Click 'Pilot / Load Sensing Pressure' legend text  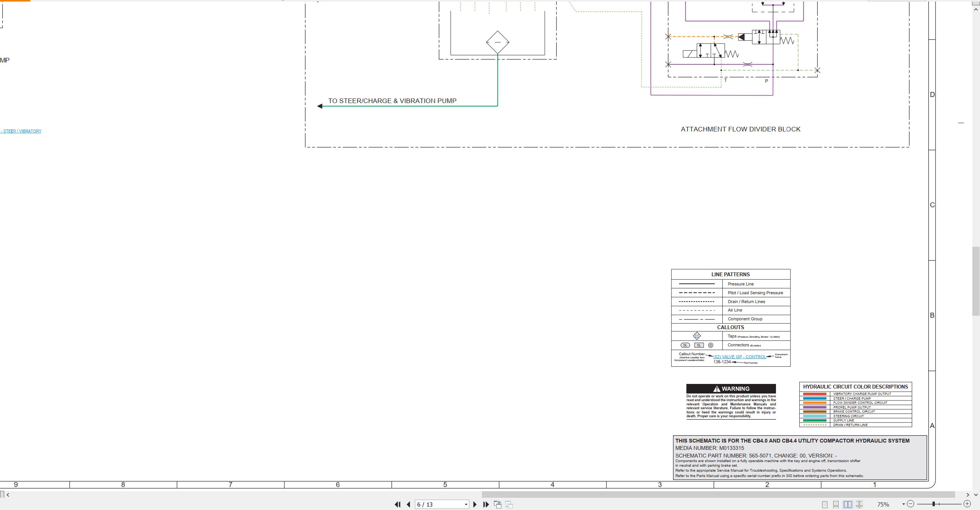pos(755,293)
